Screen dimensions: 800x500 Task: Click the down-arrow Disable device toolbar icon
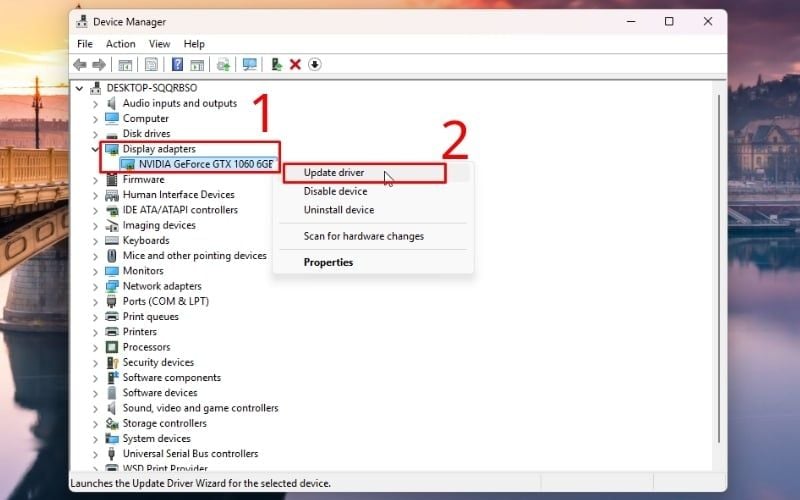(315, 65)
